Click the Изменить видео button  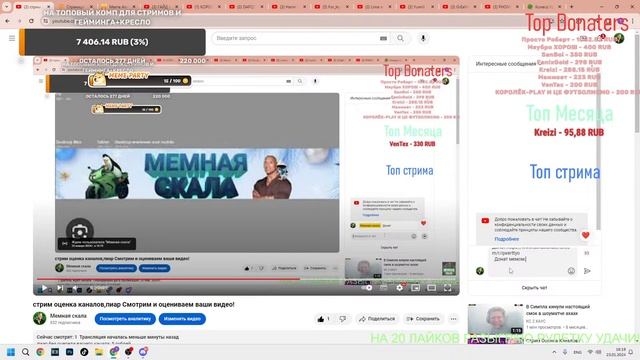click(x=182, y=319)
